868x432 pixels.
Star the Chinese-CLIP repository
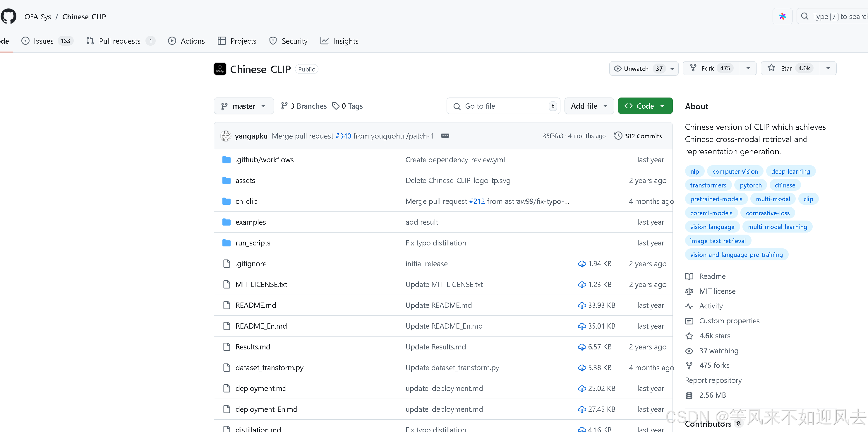pos(790,69)
